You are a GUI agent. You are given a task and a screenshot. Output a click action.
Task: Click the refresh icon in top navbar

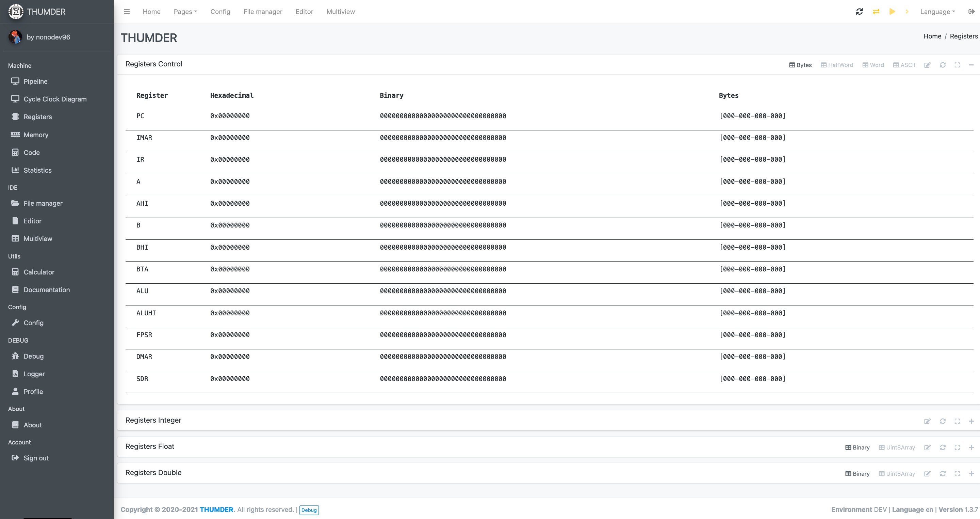tap(860, 12)
